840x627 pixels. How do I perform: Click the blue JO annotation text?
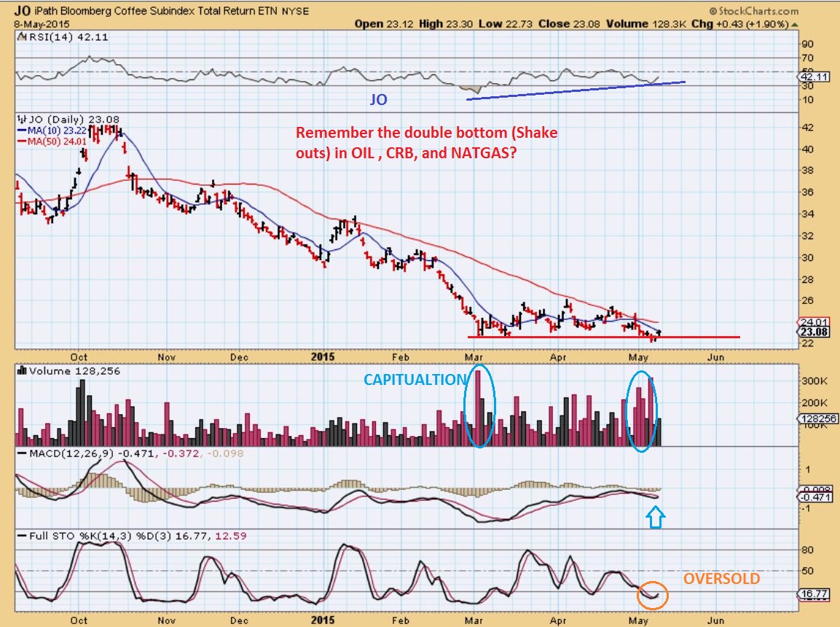click(x=378, y=100)
